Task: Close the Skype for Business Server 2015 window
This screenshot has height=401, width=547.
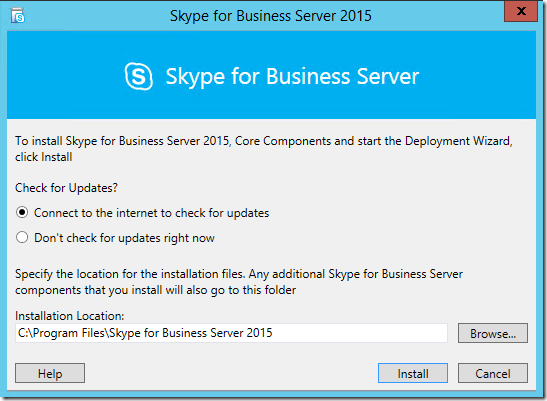Action: 521,12
